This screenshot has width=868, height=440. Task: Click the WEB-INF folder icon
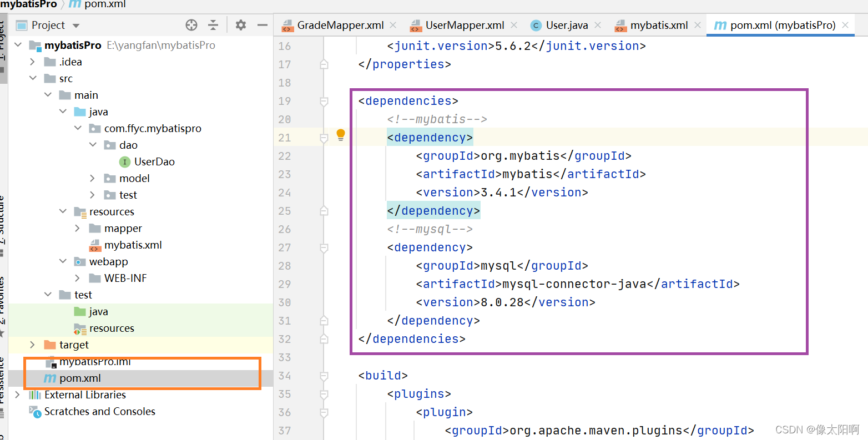click(95, 278)
